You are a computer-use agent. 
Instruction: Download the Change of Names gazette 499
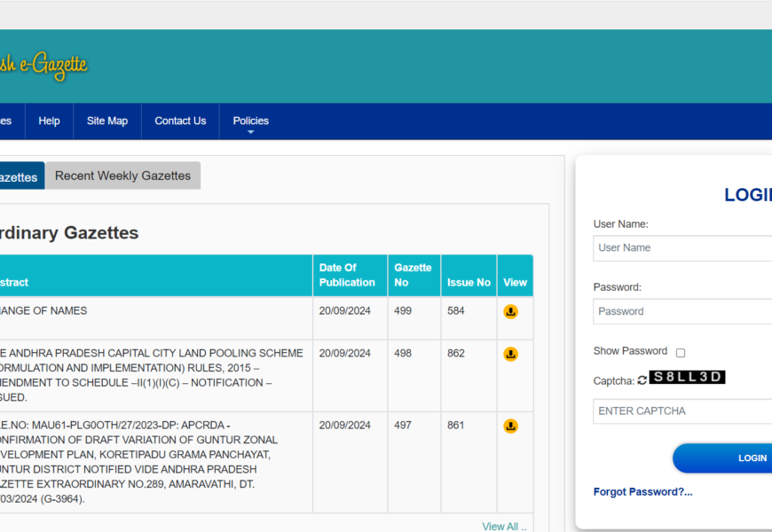tap(510, 311)
